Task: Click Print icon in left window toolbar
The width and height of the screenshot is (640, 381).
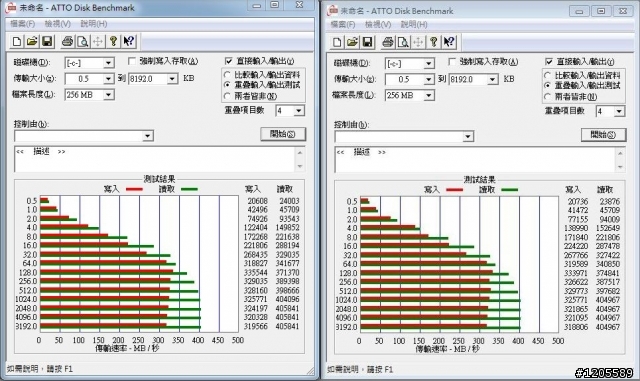Action: pyautogui.click(x=67, y=41)
